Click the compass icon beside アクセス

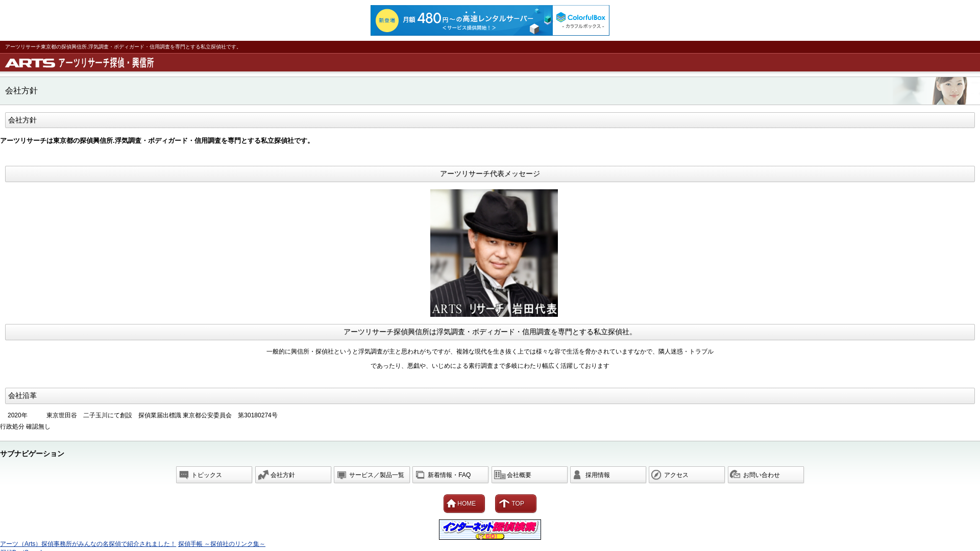656,475
